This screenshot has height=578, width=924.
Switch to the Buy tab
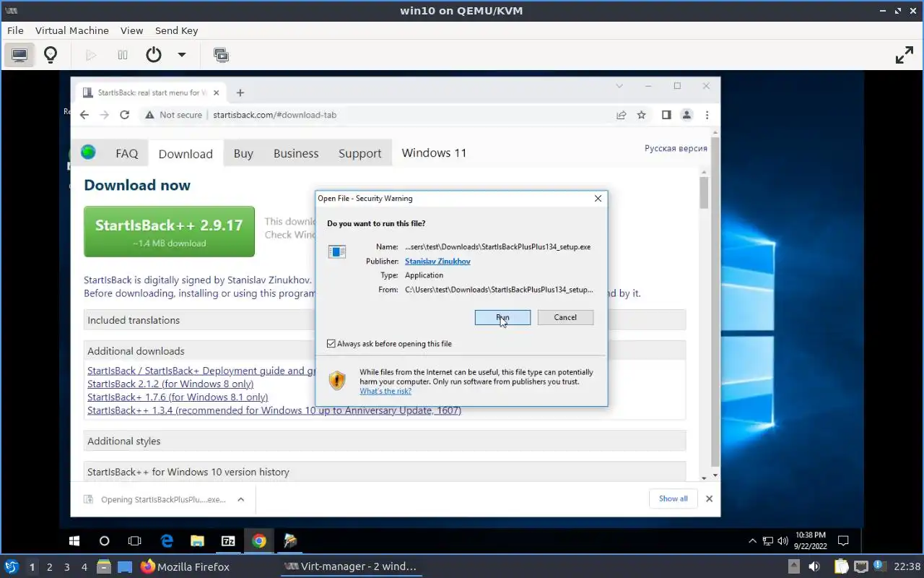243,153
